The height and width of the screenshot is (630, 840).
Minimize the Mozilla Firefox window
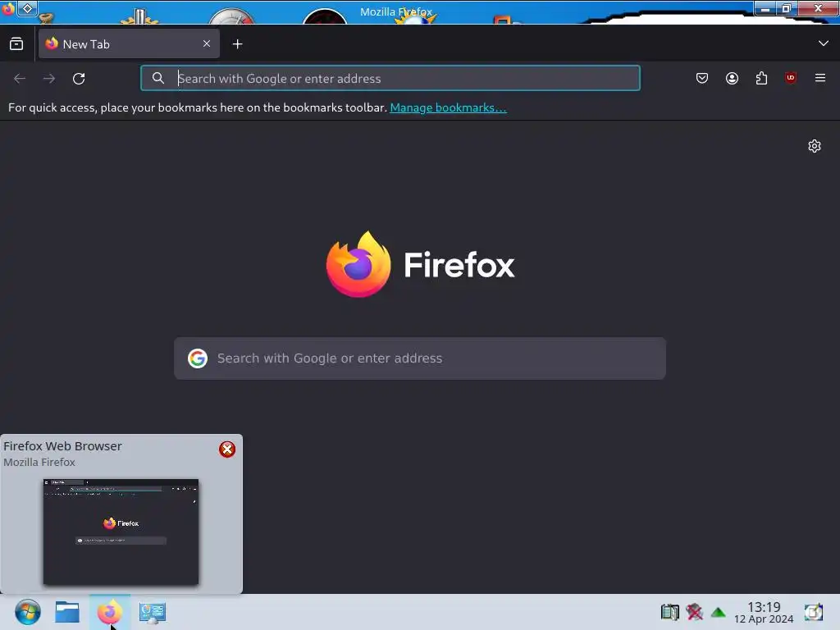click(765, 8)
